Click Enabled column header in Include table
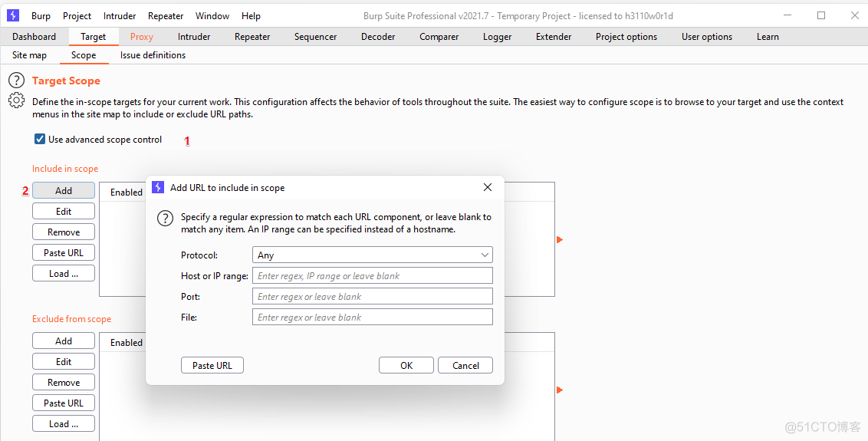Screen dimensions: 868x441 [127, 193]
